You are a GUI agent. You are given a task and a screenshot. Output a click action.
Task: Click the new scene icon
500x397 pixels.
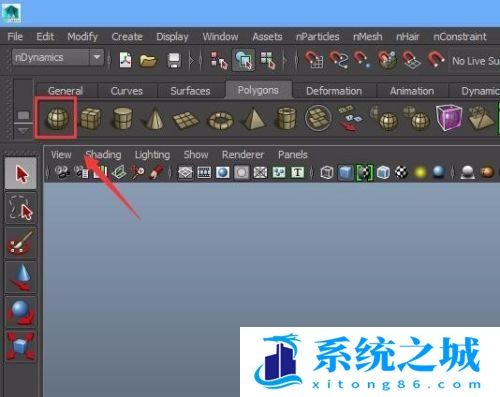coord(125,60)
